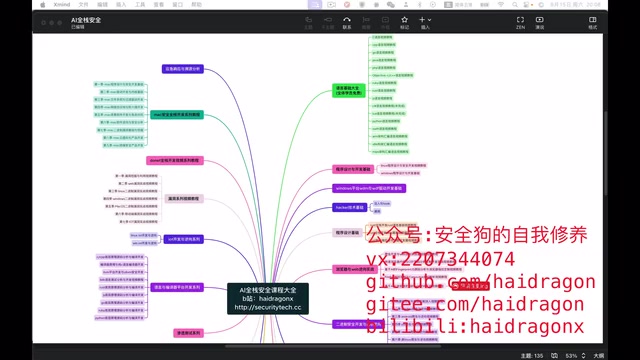Click the Wi-Fi icon in menu bar
640x360 pixels.
click(500, 4)
